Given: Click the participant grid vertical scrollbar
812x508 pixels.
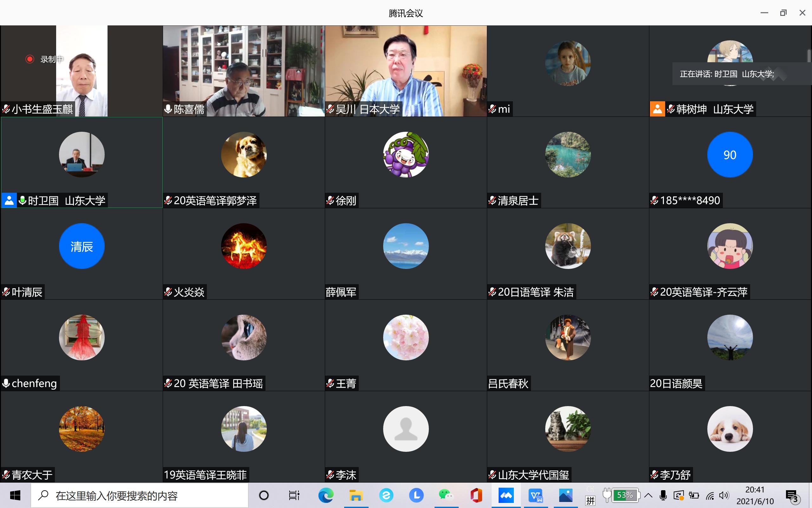Looking at the screenshot, I should [809, 56].
